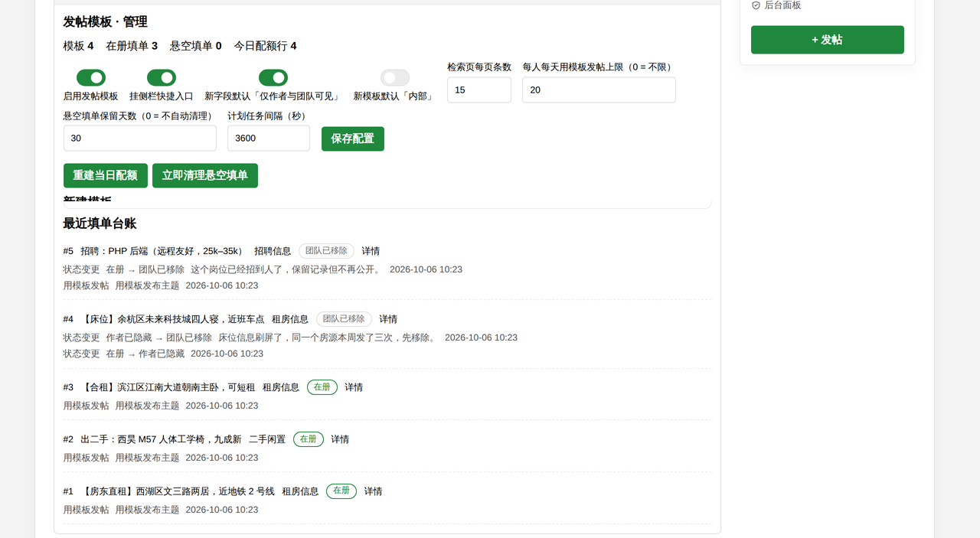This screenshot has height=538, width=980.
Task: Click the 发帖模板 · 管理 heading
Action: pyautogui.click(x=105, y=22)
